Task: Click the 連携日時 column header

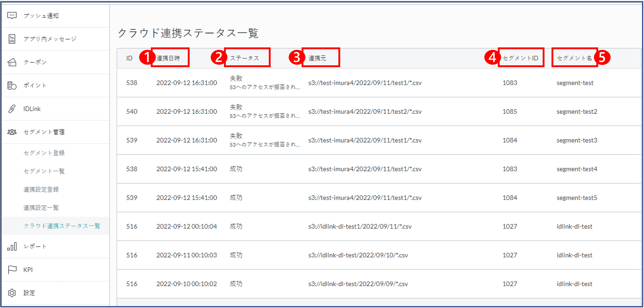Action: (x=168, y=58)
